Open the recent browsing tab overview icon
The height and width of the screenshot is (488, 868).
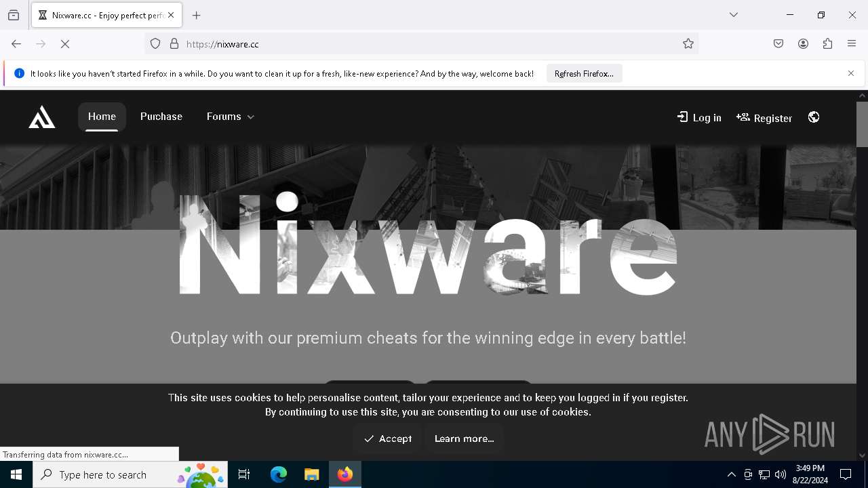pos(14,15)
